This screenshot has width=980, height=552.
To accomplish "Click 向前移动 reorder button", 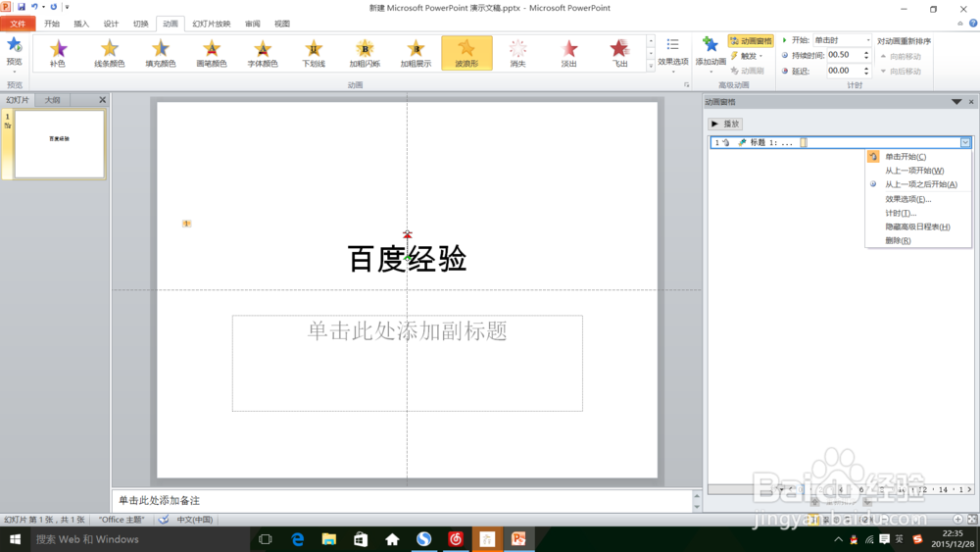I will [x=901, y=56].
